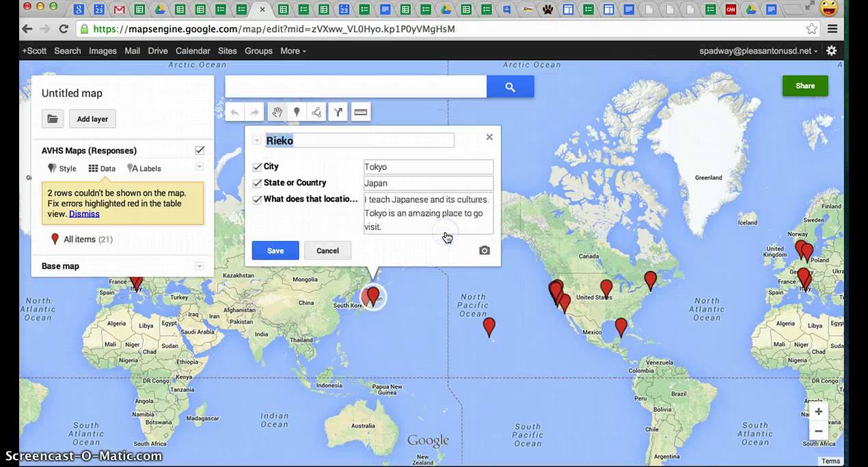Click the Cancel button
The height and width of the screenshot is (467, 868).
click(327, 251)
